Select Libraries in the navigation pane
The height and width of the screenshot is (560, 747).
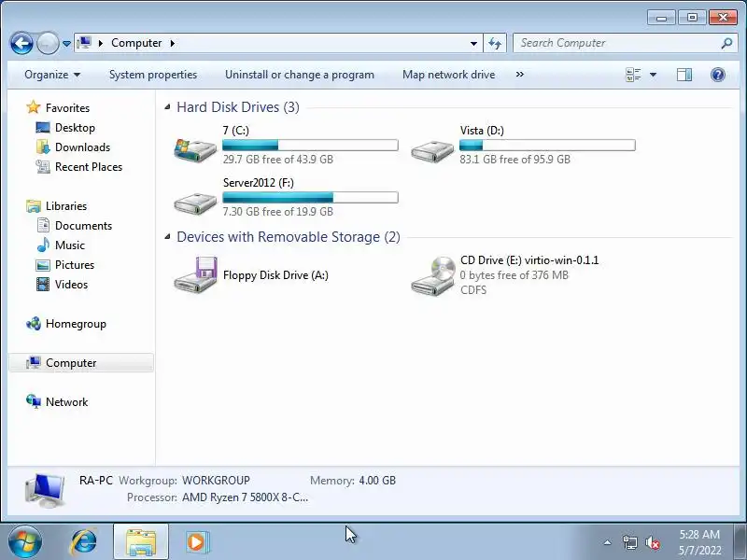[x=66, y=206]
